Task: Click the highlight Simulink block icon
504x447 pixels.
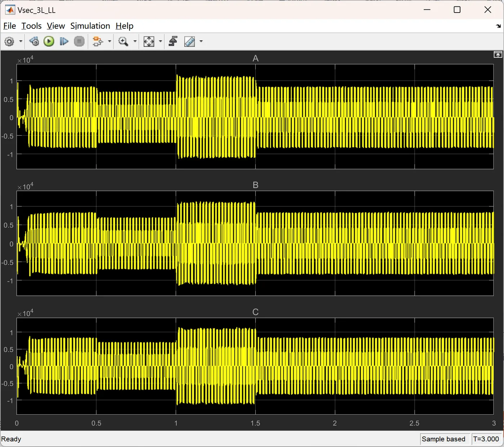Action: pyautogui.click(x=98, y=42)
